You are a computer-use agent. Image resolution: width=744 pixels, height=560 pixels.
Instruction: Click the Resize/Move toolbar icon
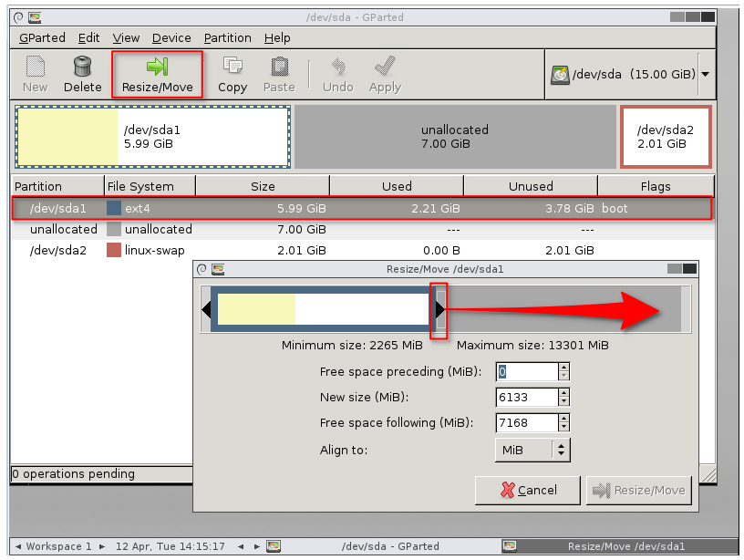tap(157, 67)
